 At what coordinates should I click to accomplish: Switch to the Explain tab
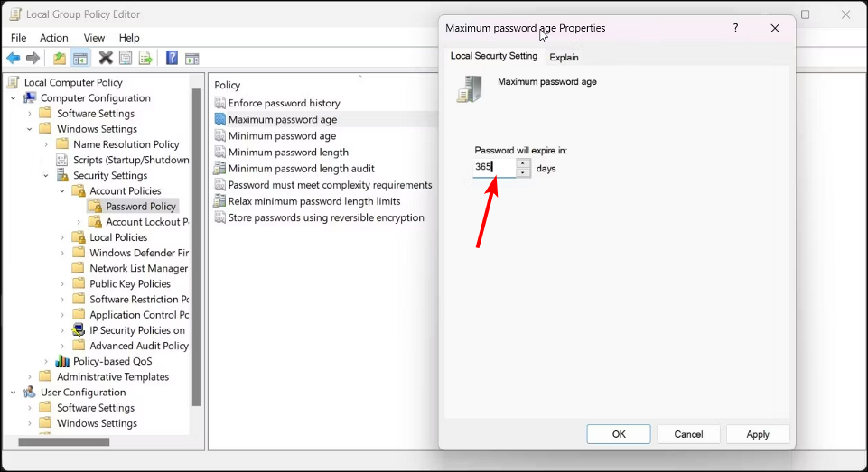(564, 57)
